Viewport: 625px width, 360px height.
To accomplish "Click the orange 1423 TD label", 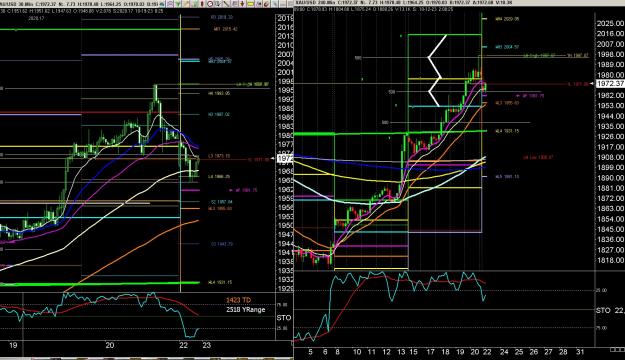I will (238, 300).
